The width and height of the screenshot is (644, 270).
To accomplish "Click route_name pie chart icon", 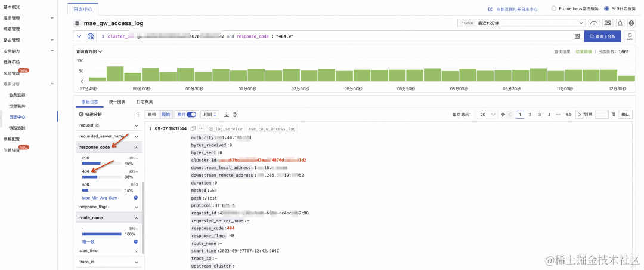I will point(135,241).
